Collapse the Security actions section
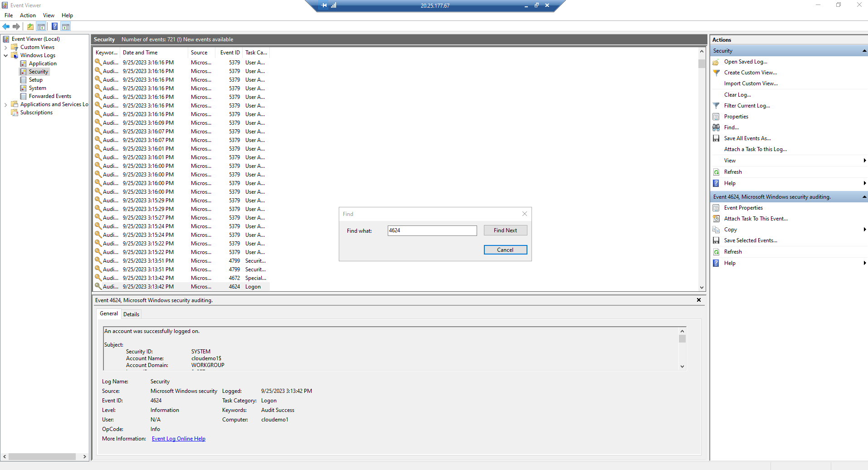 pyautogui.click(x=864, y=51)
